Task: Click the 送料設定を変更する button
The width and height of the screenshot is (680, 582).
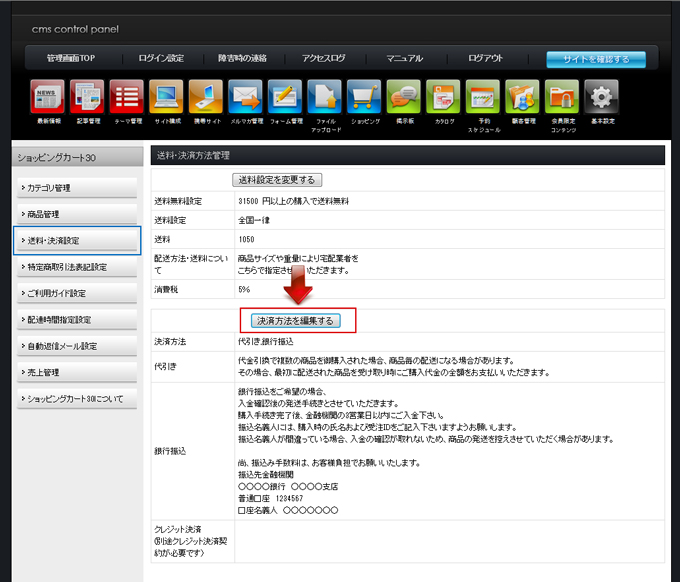Action: (x=277, y=180)
